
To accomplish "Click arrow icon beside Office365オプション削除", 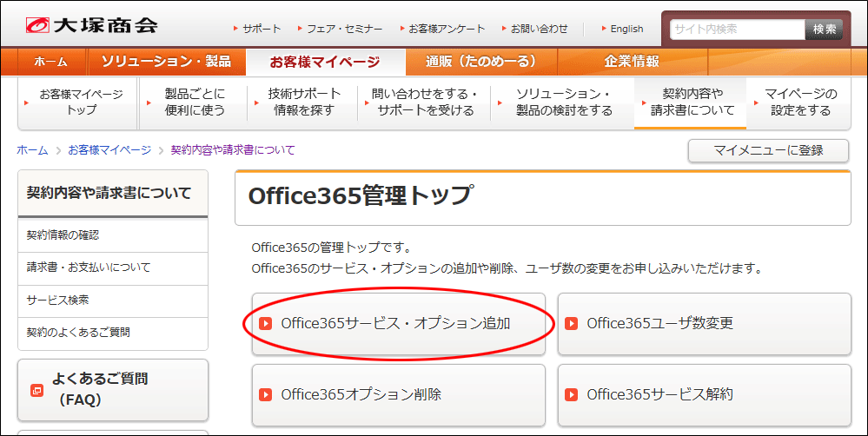I will [x=266, y=395].
